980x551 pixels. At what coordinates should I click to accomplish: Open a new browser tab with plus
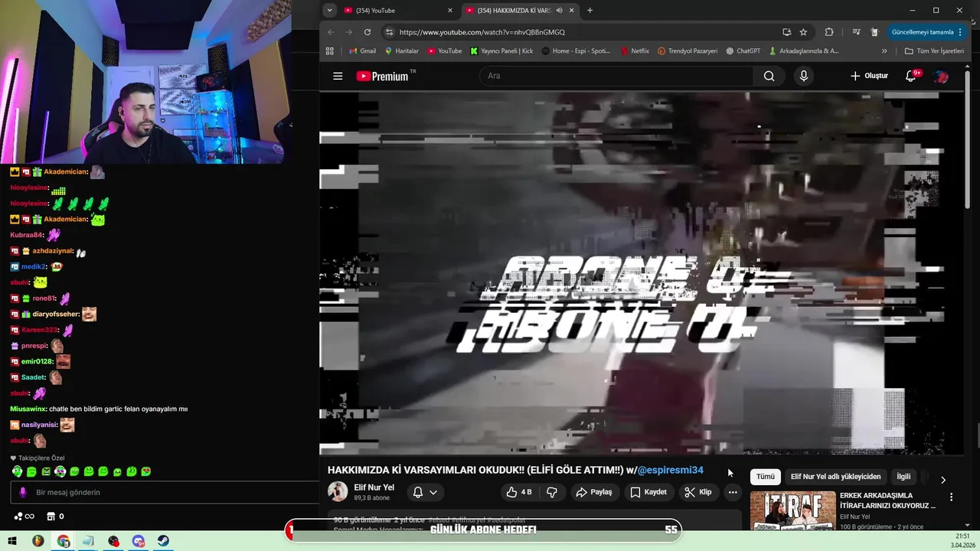(x=590, y=10)
